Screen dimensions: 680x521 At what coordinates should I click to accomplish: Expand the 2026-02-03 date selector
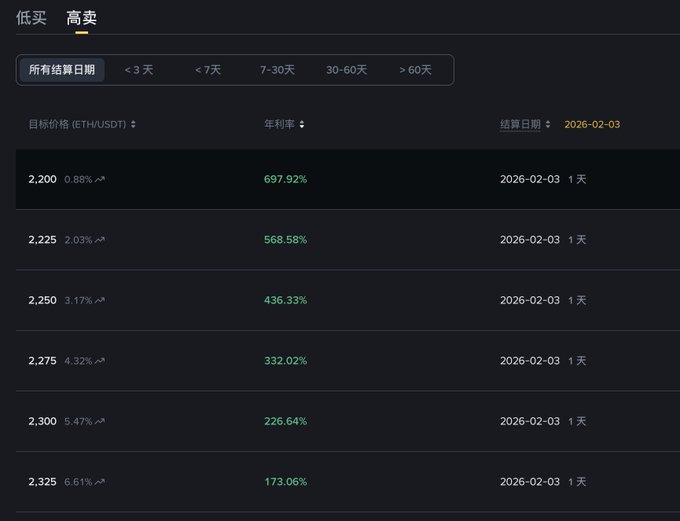(x=592, y=125)
